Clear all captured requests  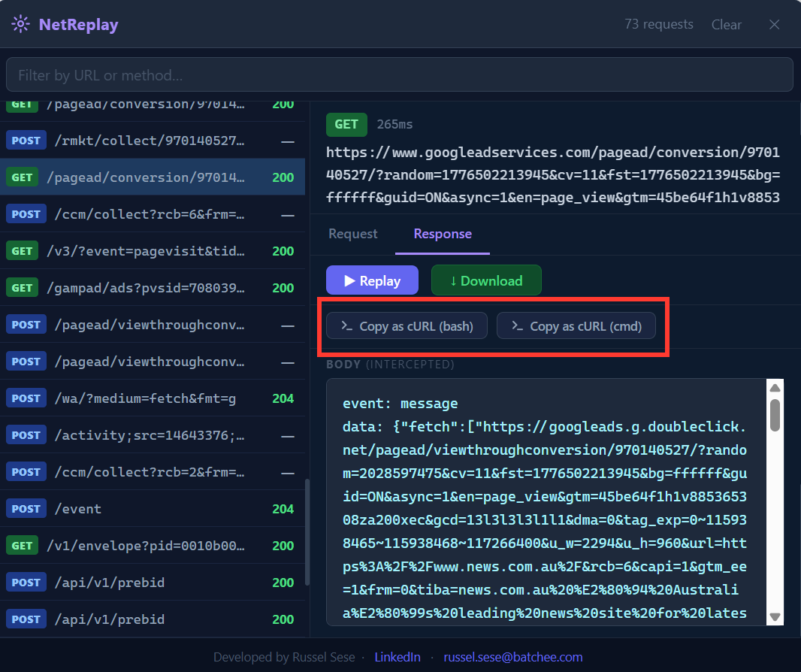pyautogui.click(x=726, y=24)
